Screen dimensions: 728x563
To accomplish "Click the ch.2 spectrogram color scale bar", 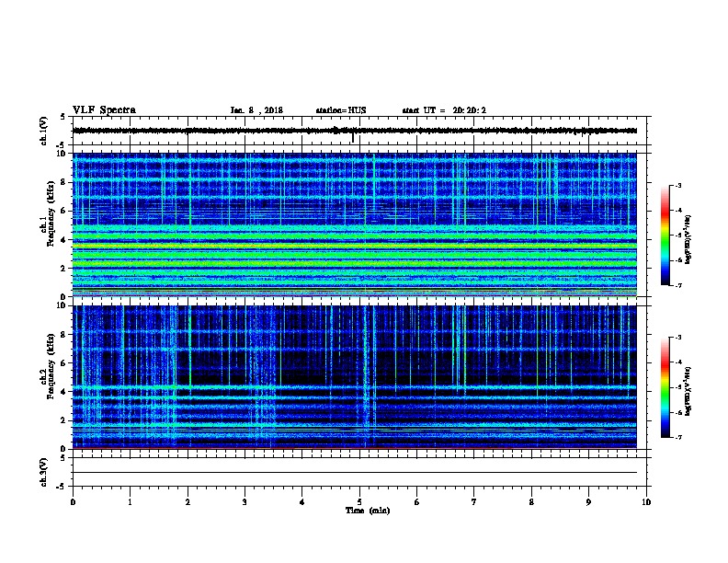I will 665,387.
